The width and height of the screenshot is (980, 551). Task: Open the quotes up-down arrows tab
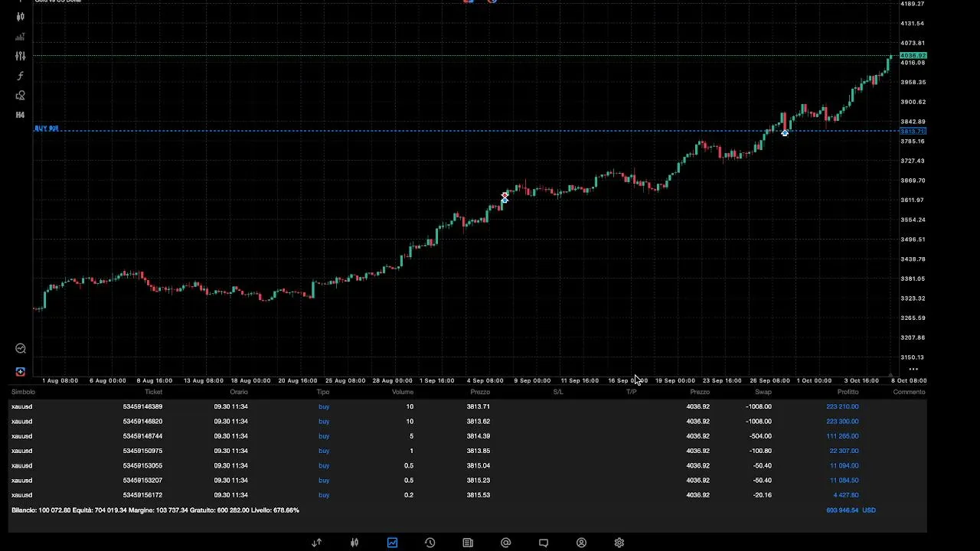pyautogui.click(x=316, y=543)
